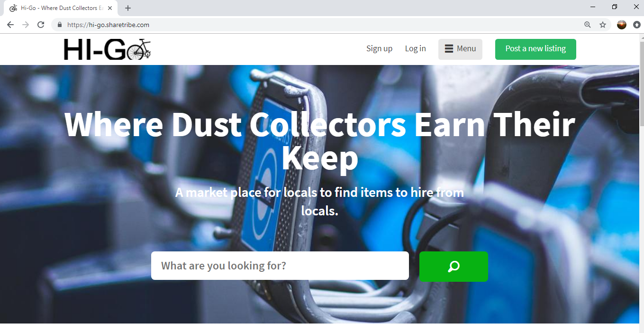This screenshot has height=333, width=644.
Task: Expand the hamburger Menu dropdown
Action: click(x=460, y=49)
